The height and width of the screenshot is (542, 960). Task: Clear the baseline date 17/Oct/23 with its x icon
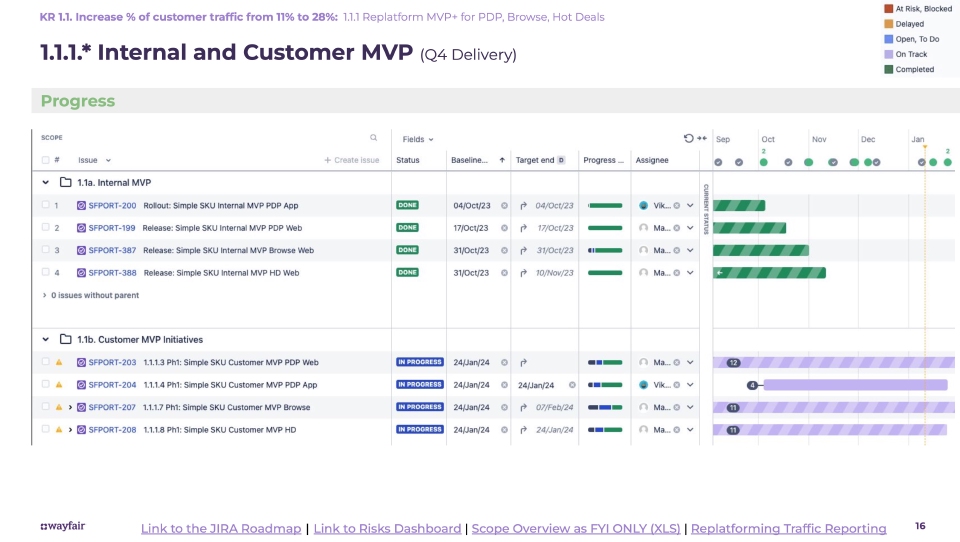pos(504,228)
